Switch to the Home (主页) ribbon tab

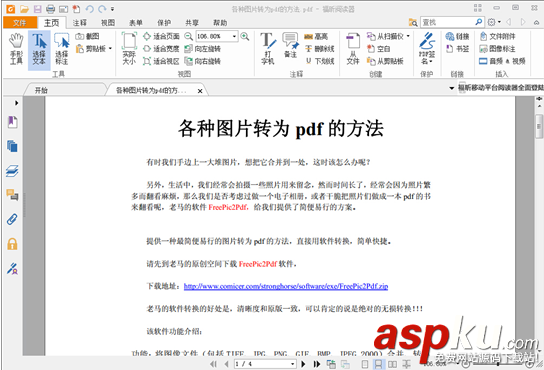point(51,23)
